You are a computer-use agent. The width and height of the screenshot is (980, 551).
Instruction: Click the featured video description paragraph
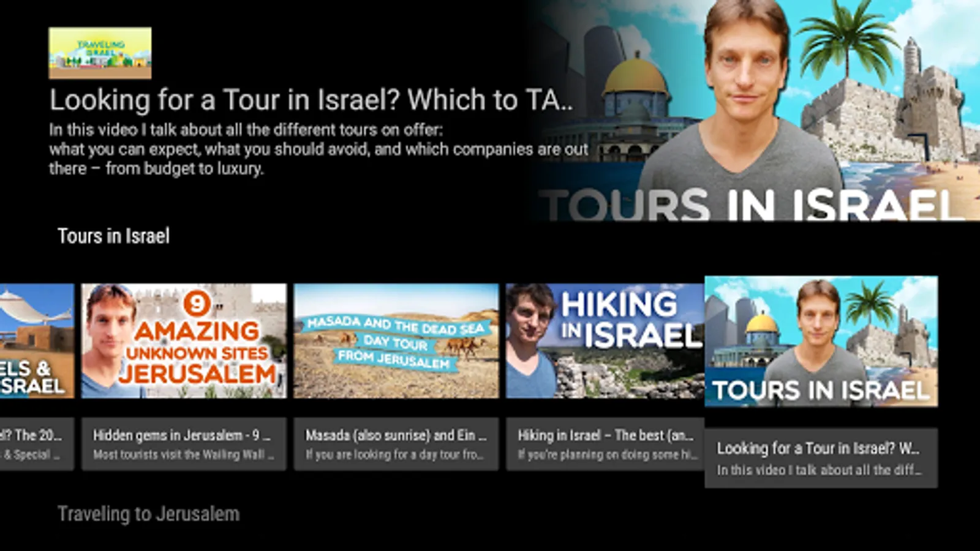[x=318, y=149]
